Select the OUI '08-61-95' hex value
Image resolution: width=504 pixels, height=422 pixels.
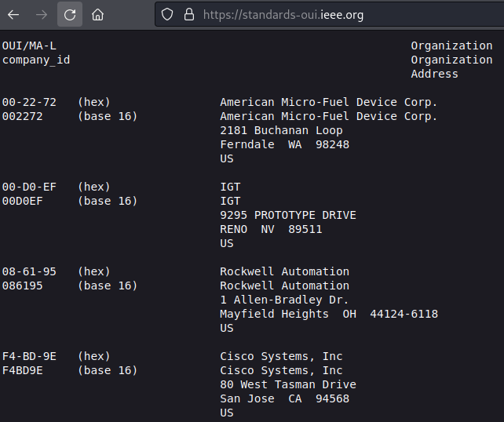coord(29,272)
